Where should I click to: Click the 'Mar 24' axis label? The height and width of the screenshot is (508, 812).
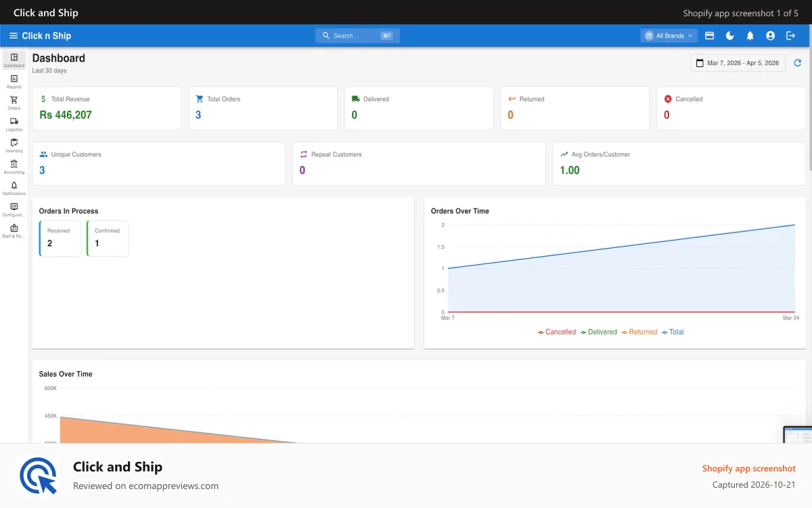pyautogui.click(x=791, y=318)
